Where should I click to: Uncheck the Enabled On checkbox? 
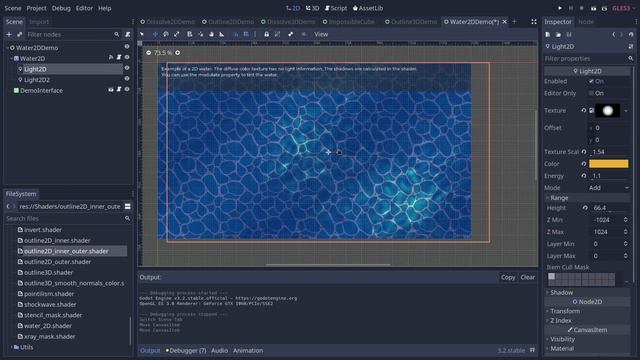(x=591, y=81)
